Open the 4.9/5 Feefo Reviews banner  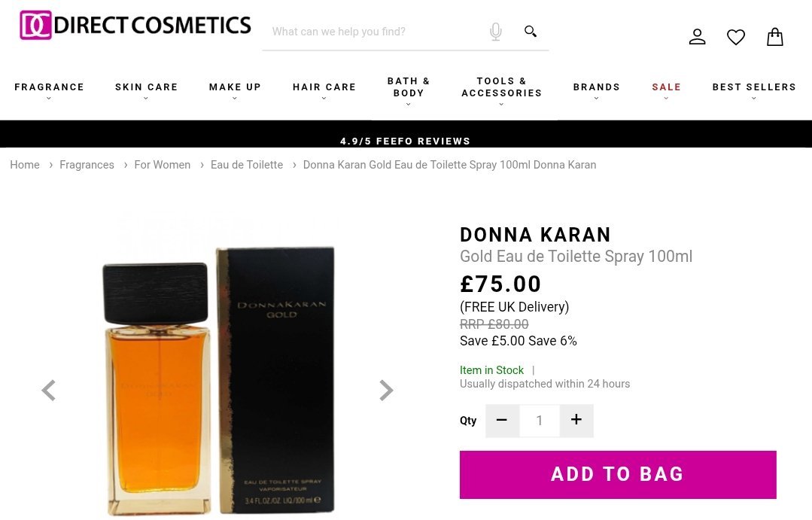coord(406,141)
